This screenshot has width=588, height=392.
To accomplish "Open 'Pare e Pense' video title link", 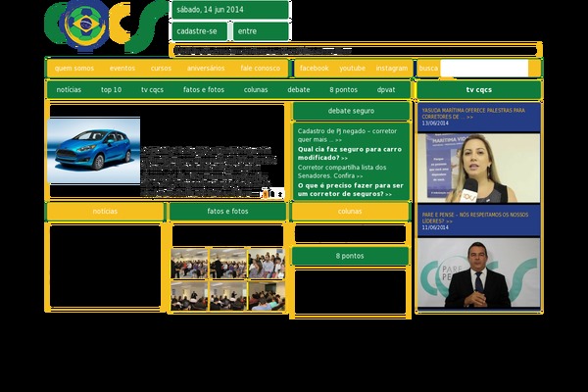I will point(475,218).
